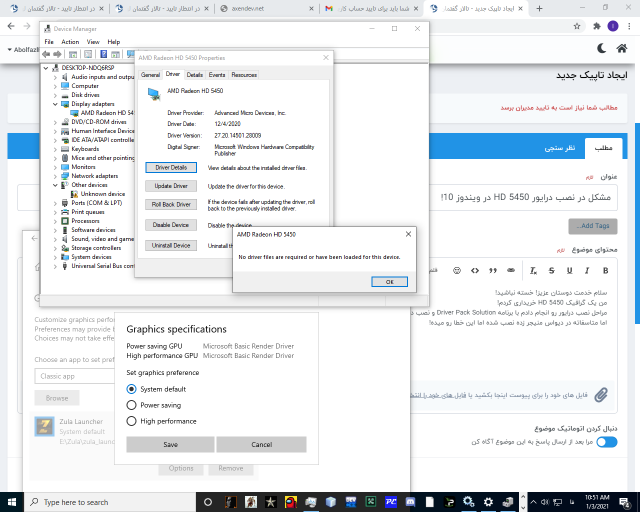Open the Chrome profile avatar

coord(613,26)
